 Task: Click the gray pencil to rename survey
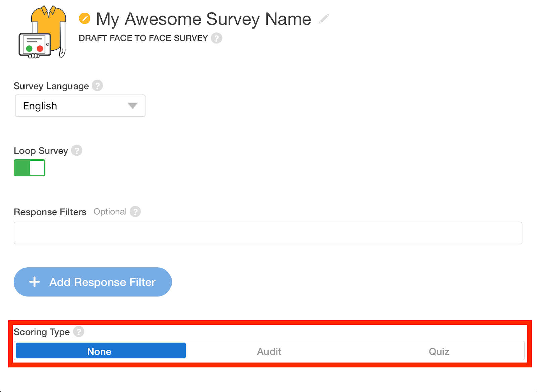point(324,19)
